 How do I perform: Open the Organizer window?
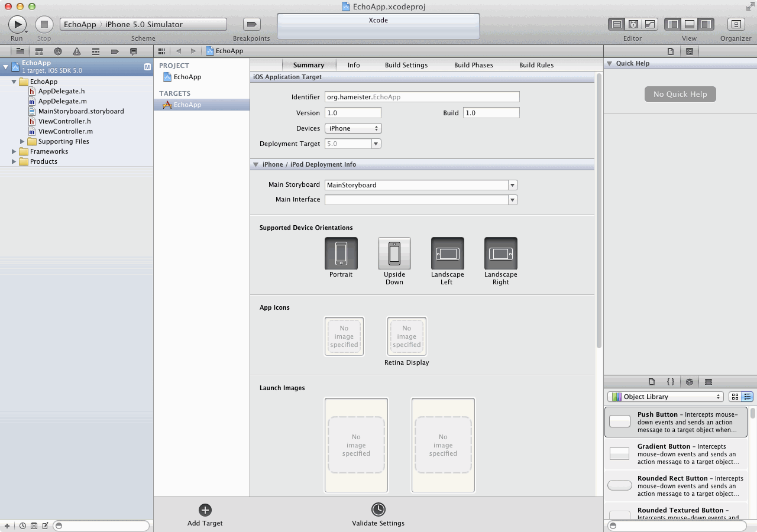pyautogui.click(x=736, y=24)
